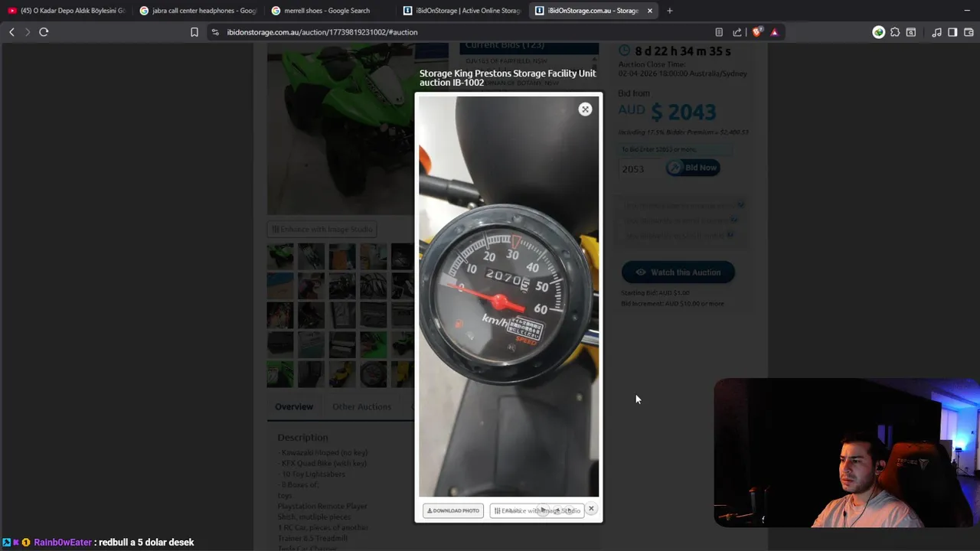Image resolution: width=980 pixels, height=551 pixels.
Task: Click the $2043 bid price text
Action: (x=684, y=112)
